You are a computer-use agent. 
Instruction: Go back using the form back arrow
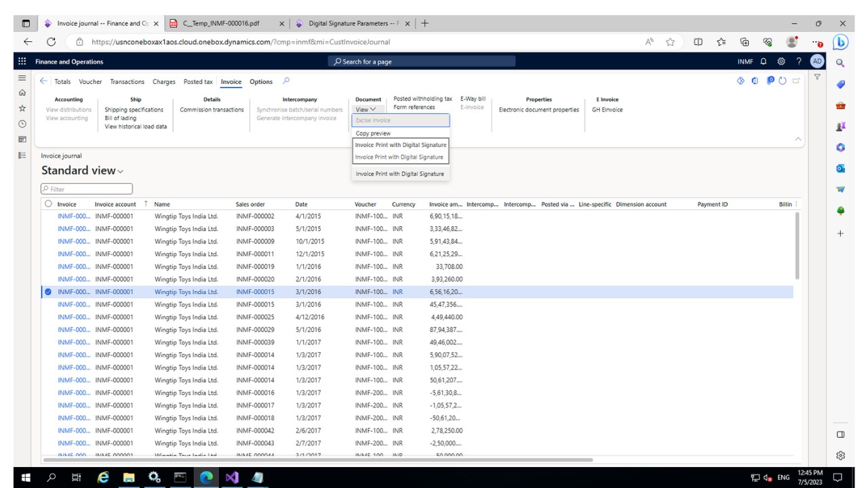(x=44, y=81)
